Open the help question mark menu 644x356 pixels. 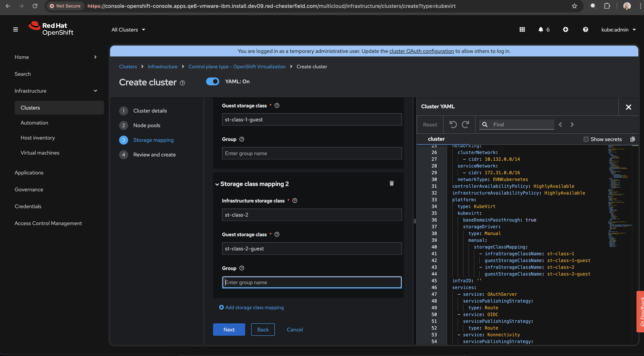pyautogui.click(x=585, y=30)
